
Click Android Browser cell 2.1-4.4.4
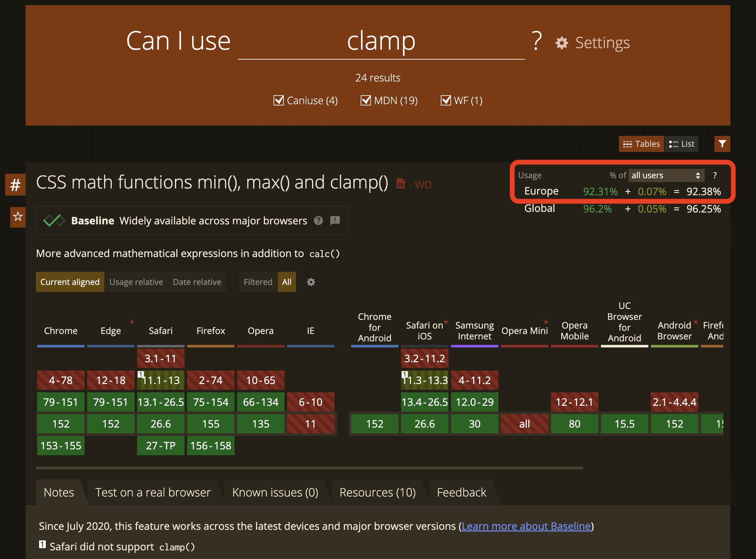[x=674, y=402]
